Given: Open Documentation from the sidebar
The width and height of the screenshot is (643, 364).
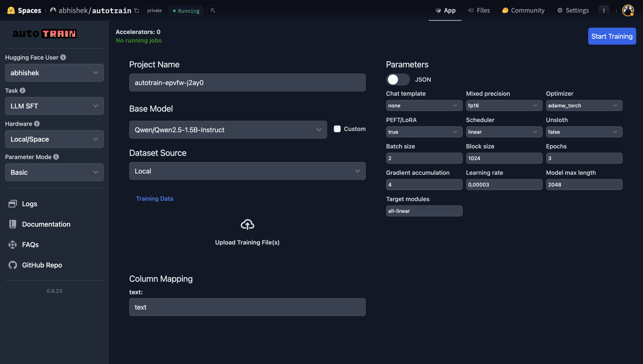Looking at the screenshot, I should 46,224.
